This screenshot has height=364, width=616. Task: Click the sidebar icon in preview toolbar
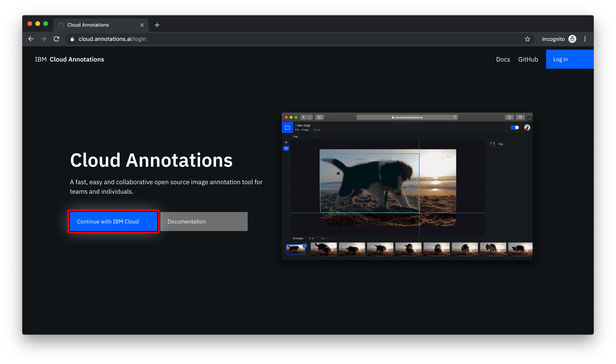pyautogui.click(x=320, y=117)
